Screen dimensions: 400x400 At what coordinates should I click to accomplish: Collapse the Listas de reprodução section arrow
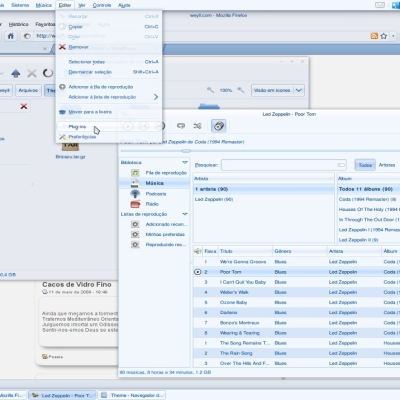[185, 214]
